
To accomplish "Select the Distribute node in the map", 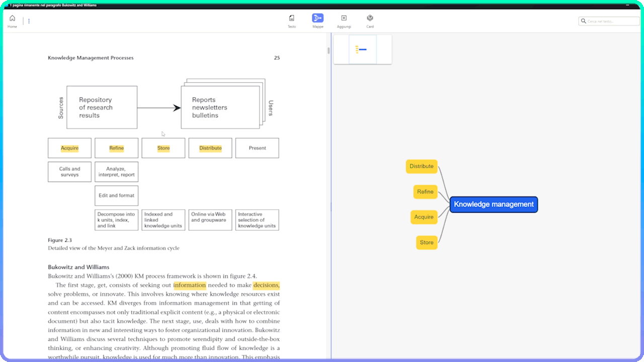I will [x=421, y=166].
